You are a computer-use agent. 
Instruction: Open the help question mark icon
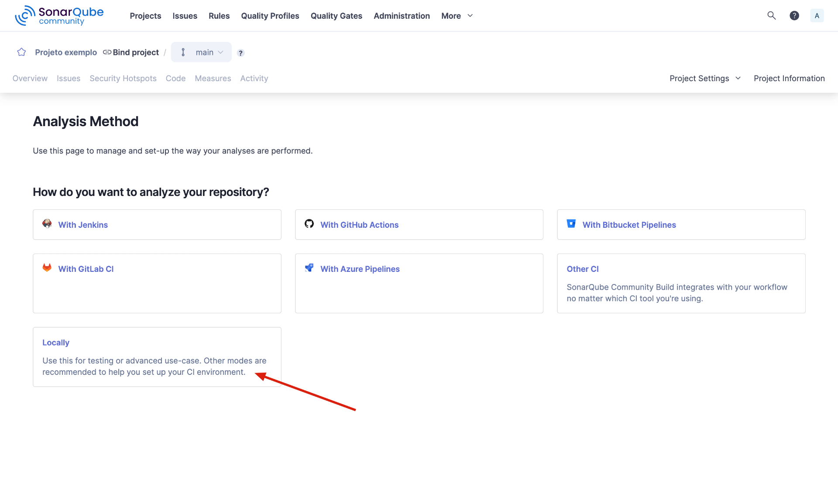tap(794, 16)
